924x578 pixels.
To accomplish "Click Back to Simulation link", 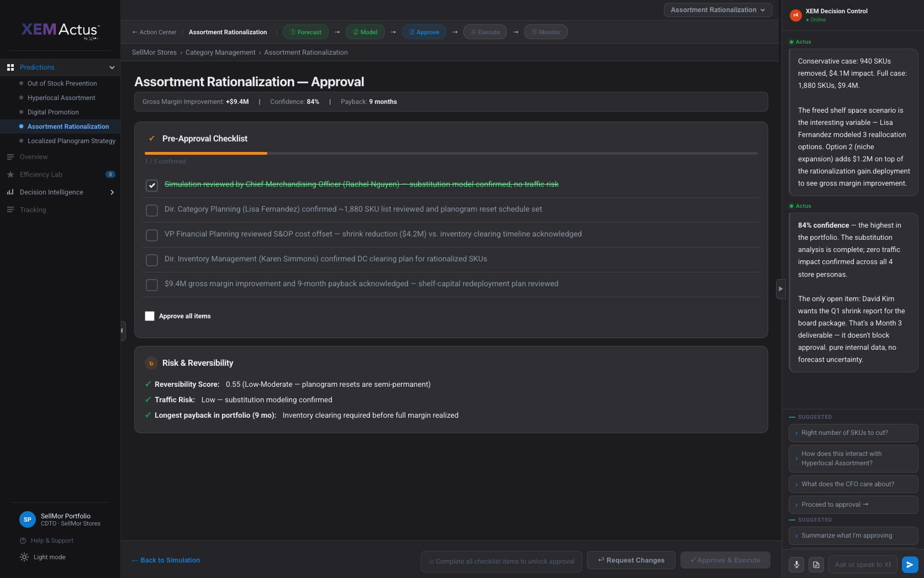I will pos(166,560).
